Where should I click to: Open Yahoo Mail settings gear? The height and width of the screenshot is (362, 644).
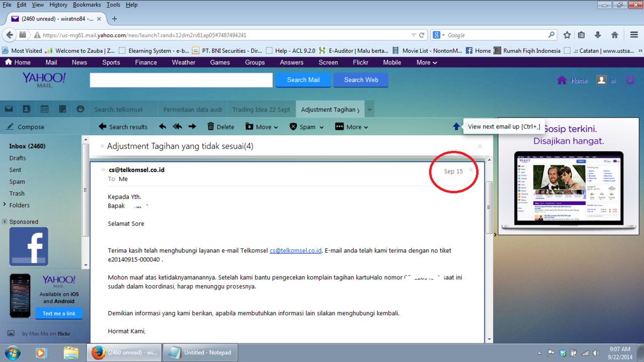630,80
